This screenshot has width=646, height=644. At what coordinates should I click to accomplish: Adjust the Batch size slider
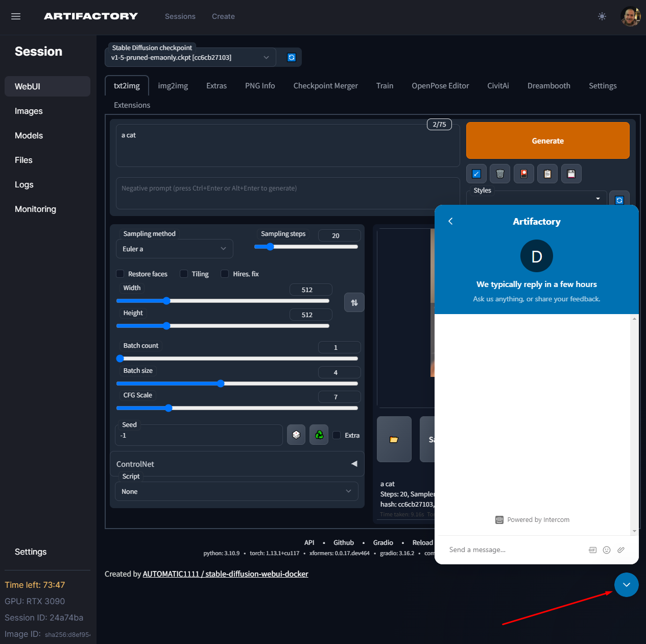click(237, 384)
